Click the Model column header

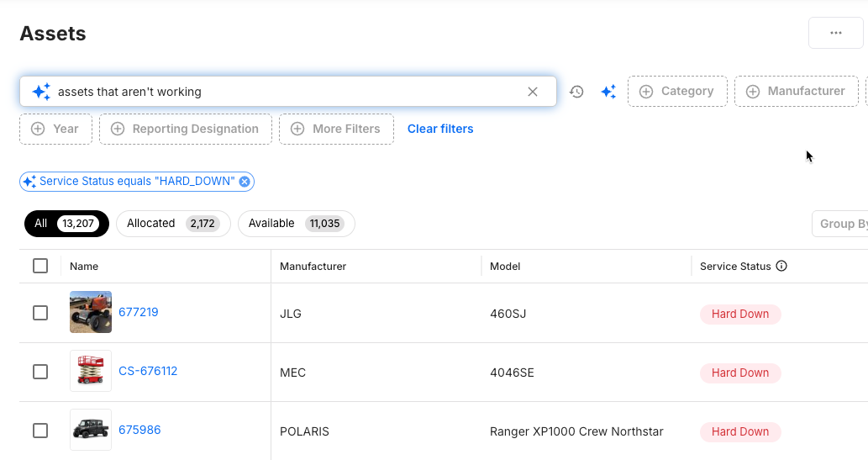(505, 266)
